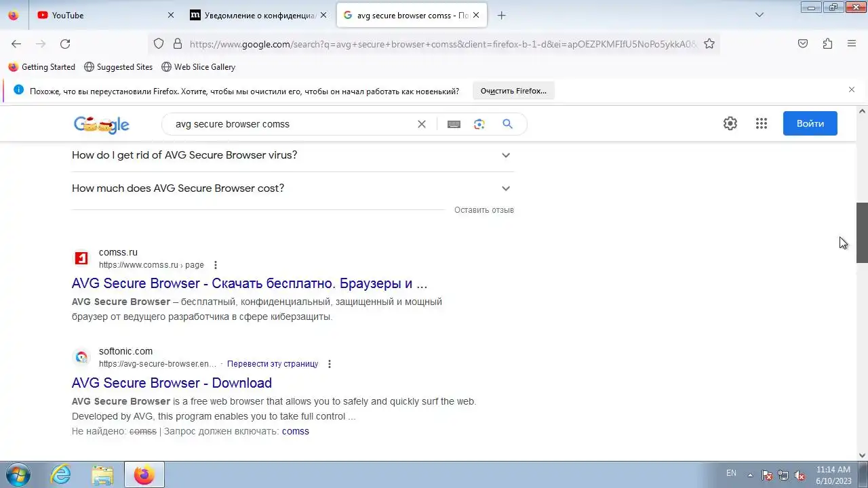
Task: Click the softonic.com site favicon
Action: coord(81,357)
